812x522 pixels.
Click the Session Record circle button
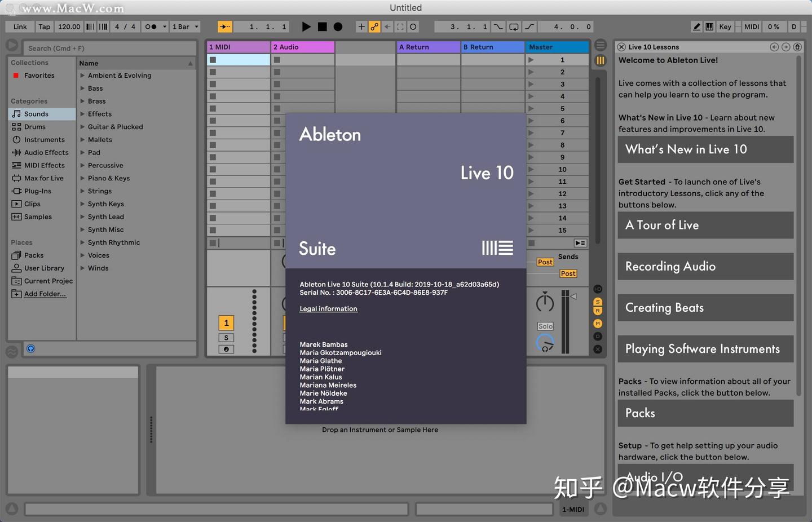coord(413,26)
